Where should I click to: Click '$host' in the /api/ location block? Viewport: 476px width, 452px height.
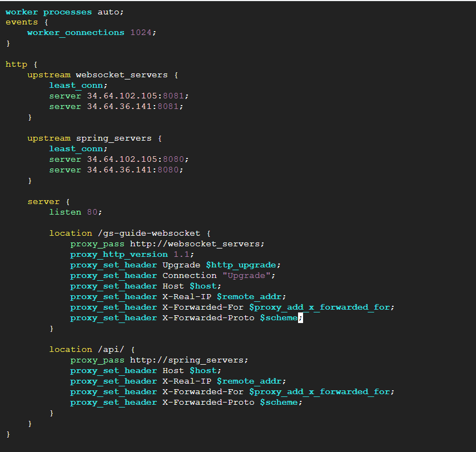pos(203,371)
